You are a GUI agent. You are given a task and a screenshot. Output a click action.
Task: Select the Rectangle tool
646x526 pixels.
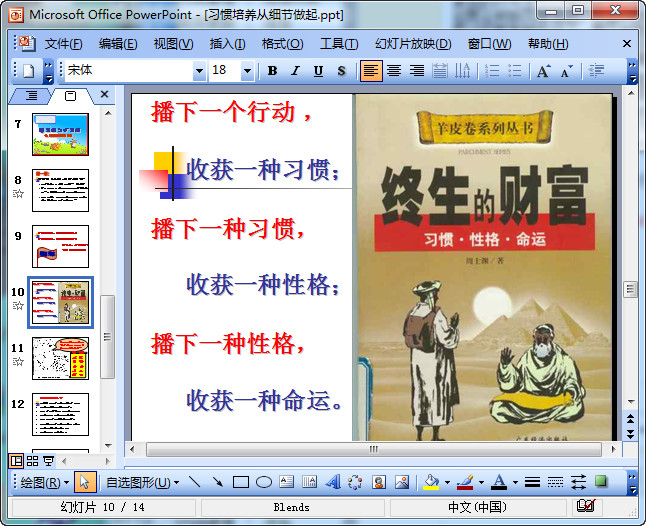[x=241, y=482]
